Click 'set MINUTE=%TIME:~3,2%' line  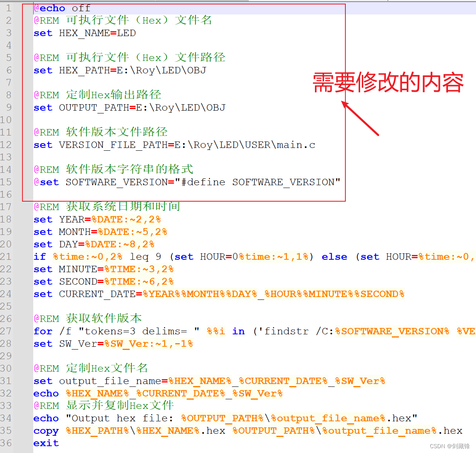pyautogui.click(x=104, y=269)
